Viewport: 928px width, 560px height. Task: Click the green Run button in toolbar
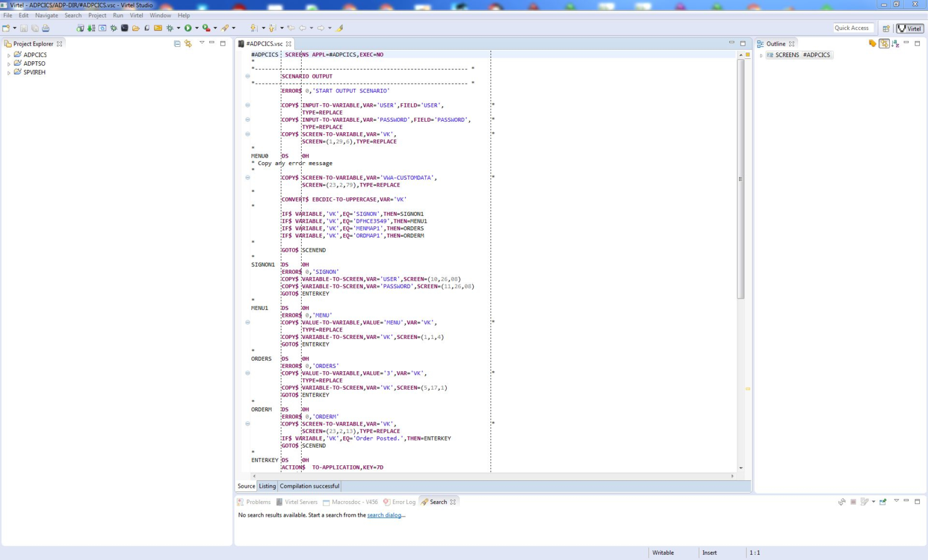[x=188, y=28]
